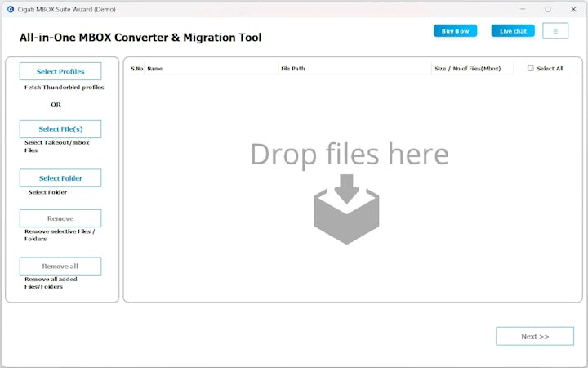This screenshot has height=368, width=588.
Task: Click the Remove all button
Action: [60, 267]
